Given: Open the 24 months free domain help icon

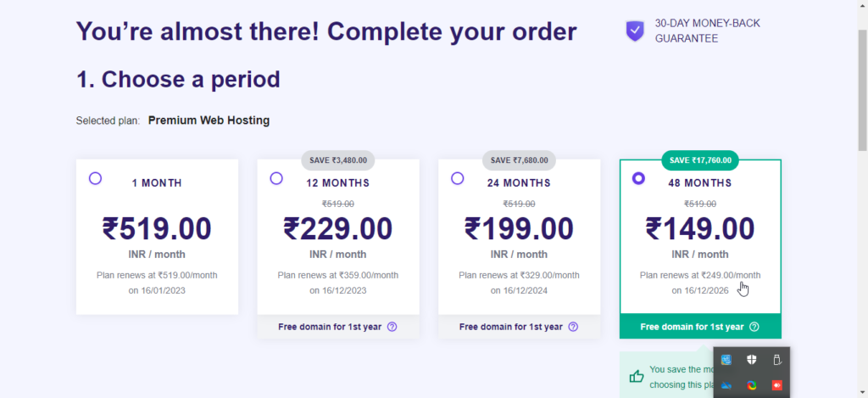Looking at the screenshot, I should point(573,327).
